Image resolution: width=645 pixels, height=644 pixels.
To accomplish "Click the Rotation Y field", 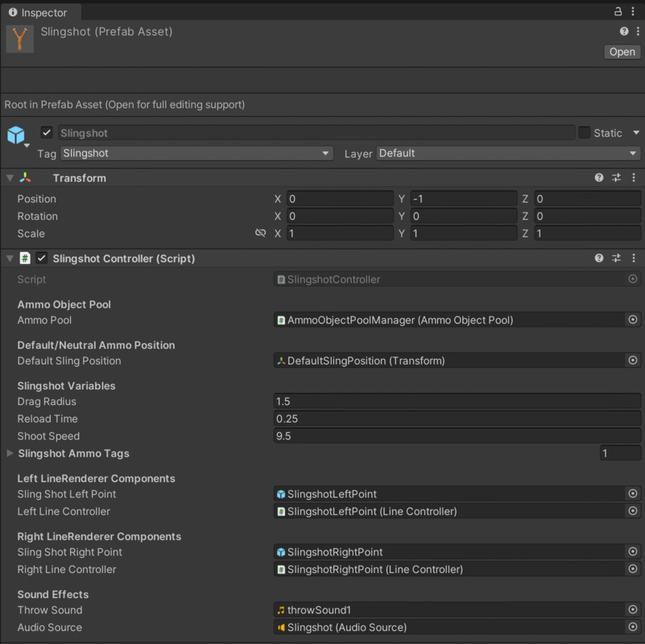I will click(464, 217).
